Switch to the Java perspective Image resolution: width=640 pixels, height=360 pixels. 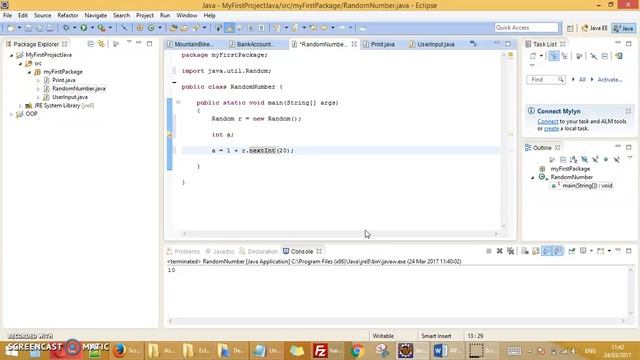coord(624,28)
